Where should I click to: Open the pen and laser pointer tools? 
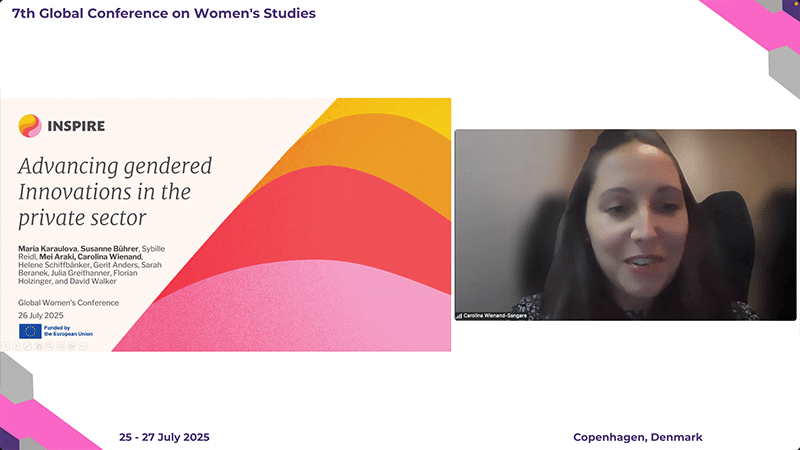[x=27, y=346]
